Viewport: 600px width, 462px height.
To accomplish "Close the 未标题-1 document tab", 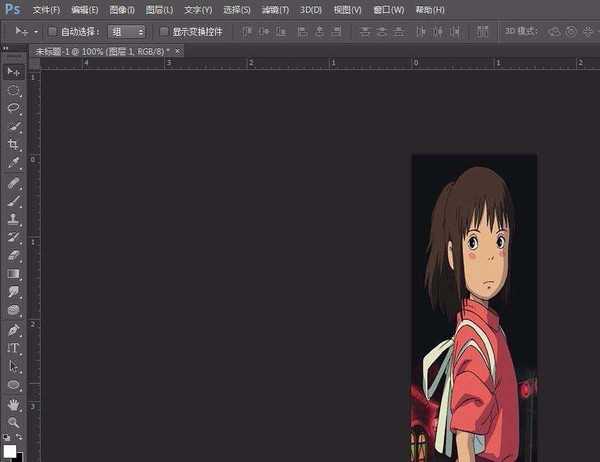I will (x=178, y=50).
